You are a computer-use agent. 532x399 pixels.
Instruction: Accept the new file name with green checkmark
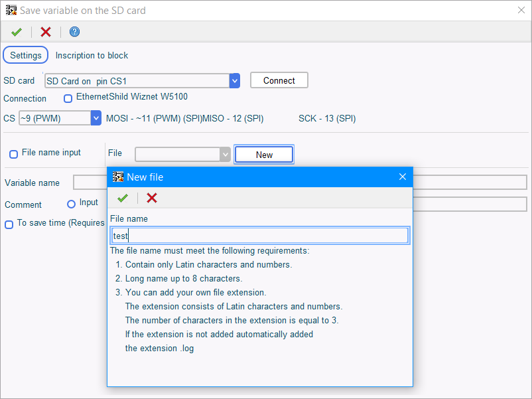coord(123,198)
